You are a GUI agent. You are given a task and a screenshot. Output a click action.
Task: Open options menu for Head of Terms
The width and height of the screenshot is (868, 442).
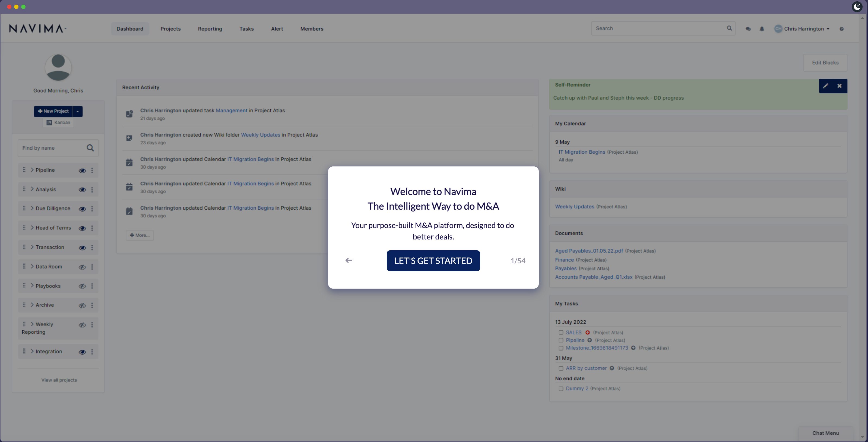pos(92,228)
